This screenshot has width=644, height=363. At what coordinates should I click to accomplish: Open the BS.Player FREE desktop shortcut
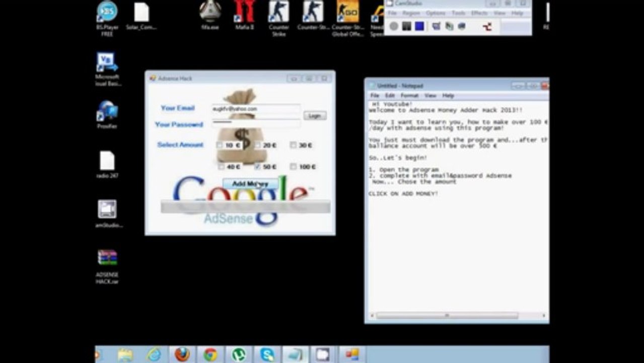click(107, 19)
